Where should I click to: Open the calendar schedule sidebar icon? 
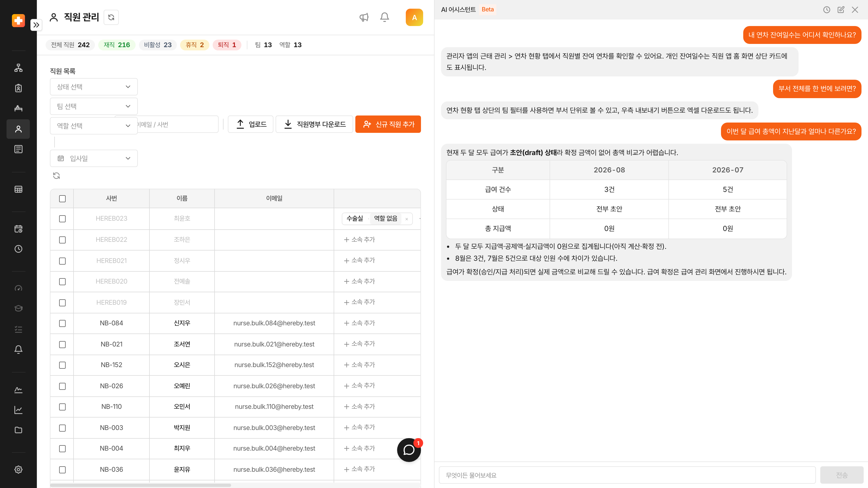pyautogui.click(x=18, y=229)
